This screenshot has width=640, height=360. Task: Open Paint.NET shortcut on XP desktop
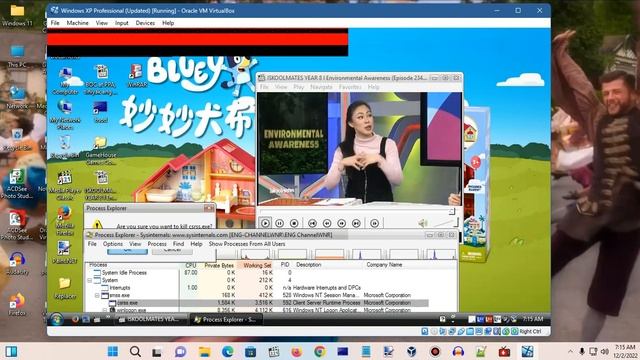[65, 252]
